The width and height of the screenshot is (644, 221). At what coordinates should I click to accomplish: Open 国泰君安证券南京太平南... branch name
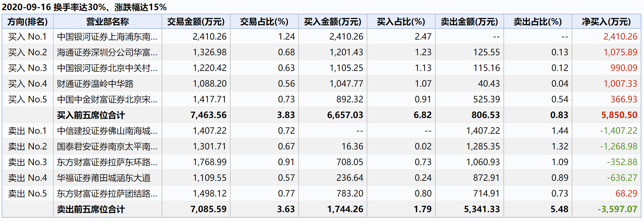[107, 146]
